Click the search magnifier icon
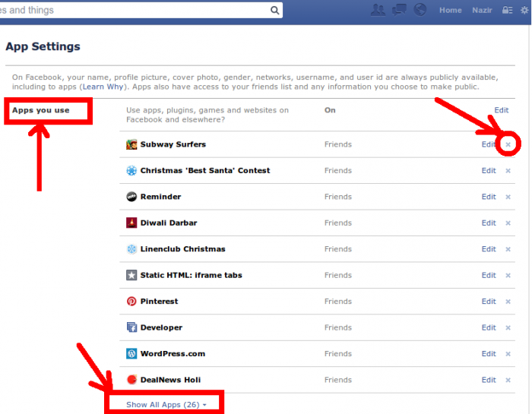The width and height of the screenshot is (532, 414). (275, 11)
